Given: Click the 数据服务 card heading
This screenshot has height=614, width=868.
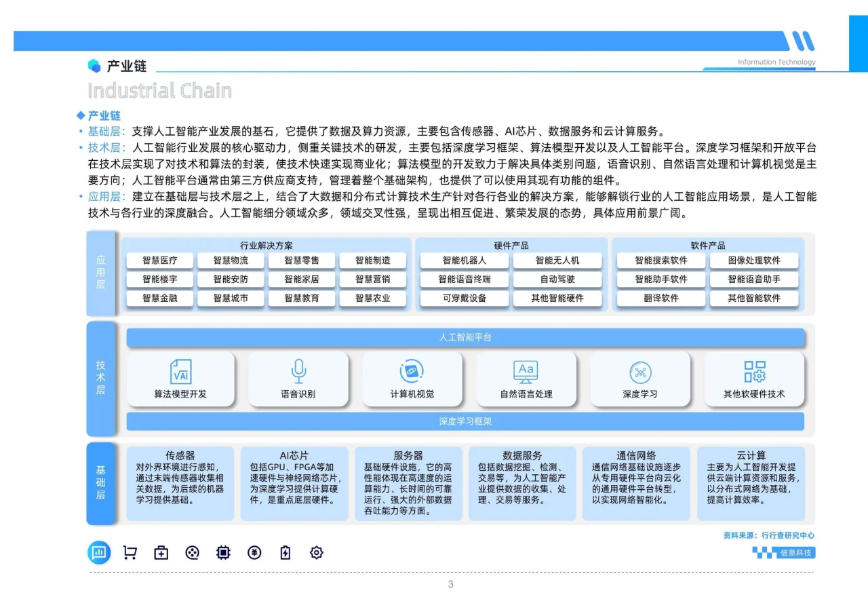Looking at the screenshot, I should (x=522, y=456).
